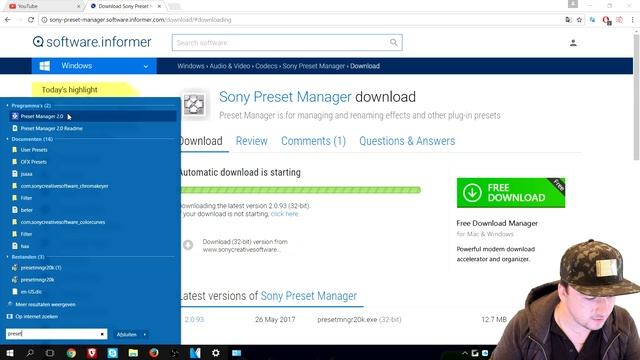The height and width of the screenshot is (360, 640).
Task: Click Audio & Video breadcrumb
Action: click(229, 66)
